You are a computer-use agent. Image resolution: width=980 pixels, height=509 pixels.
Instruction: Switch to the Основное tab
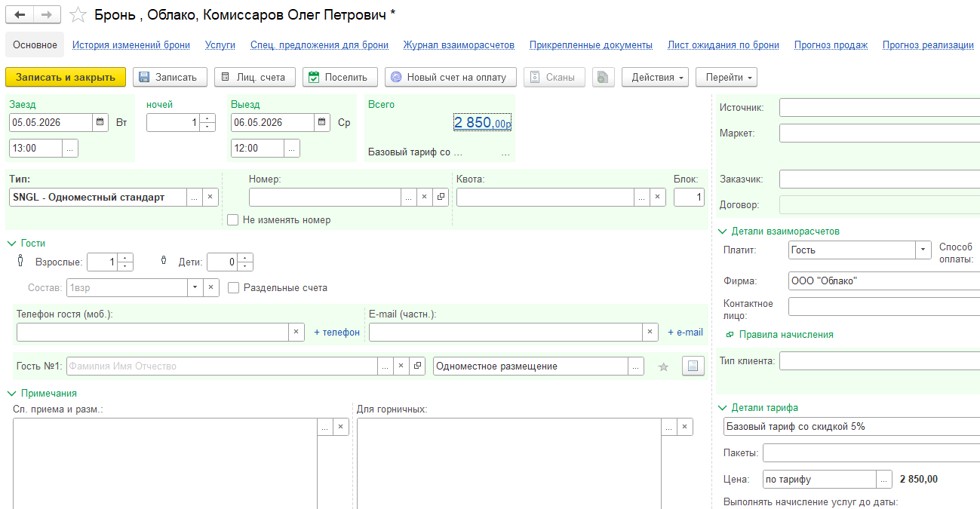[x=35, y=44]
